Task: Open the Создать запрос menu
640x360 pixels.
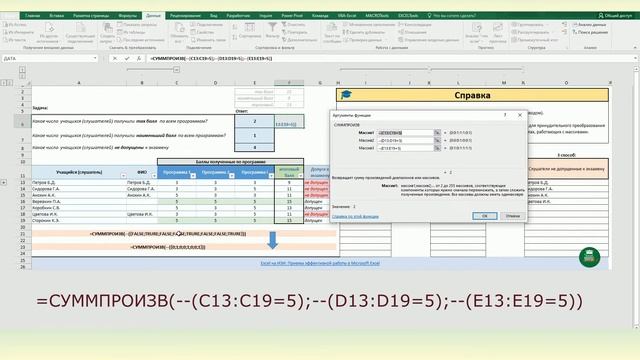Action: pos(107,33)
